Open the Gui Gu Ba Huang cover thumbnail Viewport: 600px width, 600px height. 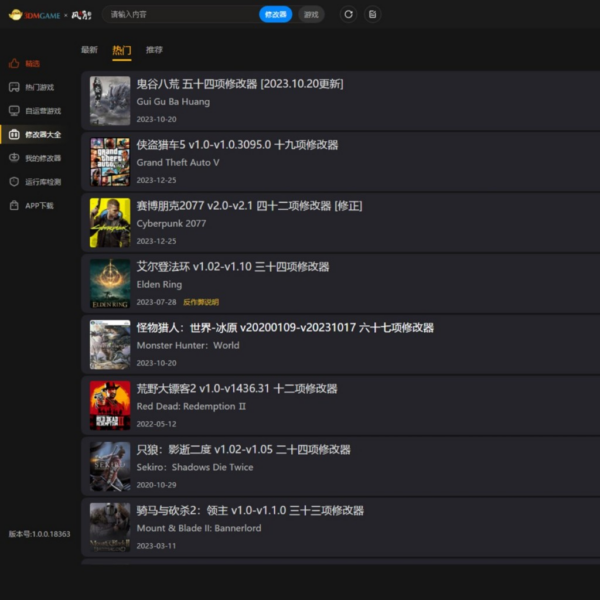point(110,101)
